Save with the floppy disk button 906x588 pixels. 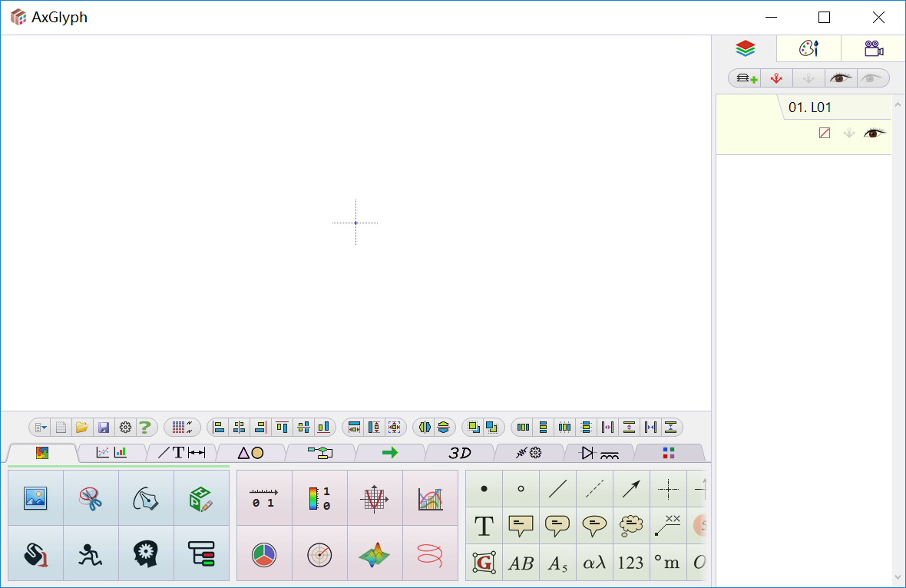point(104,428)
